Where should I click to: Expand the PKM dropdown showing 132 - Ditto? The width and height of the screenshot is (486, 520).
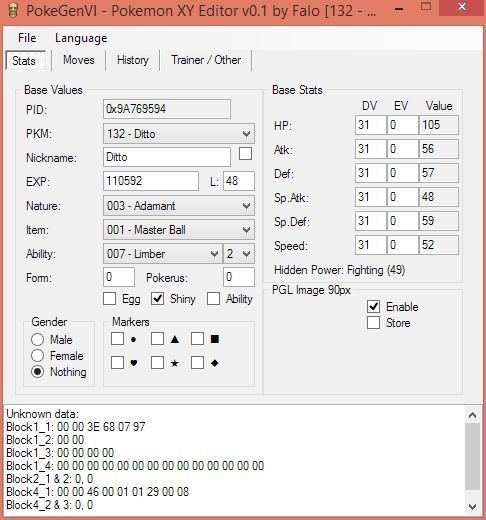click(x=179, y=134)
